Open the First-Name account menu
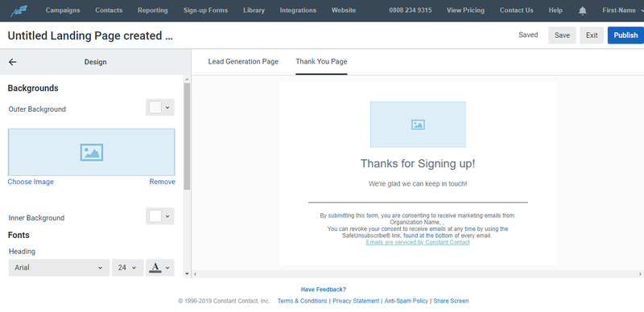Viewport: 644px width, 312px height. (621, 10)
